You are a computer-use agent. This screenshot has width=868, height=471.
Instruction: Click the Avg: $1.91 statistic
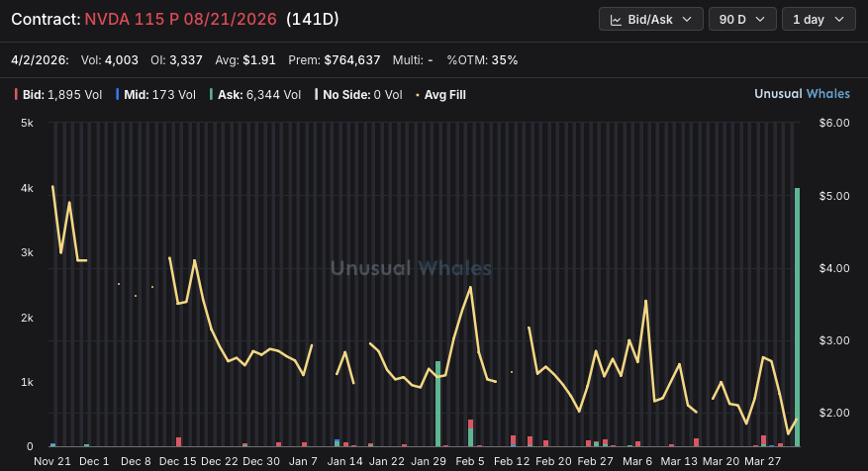(245, 59)
